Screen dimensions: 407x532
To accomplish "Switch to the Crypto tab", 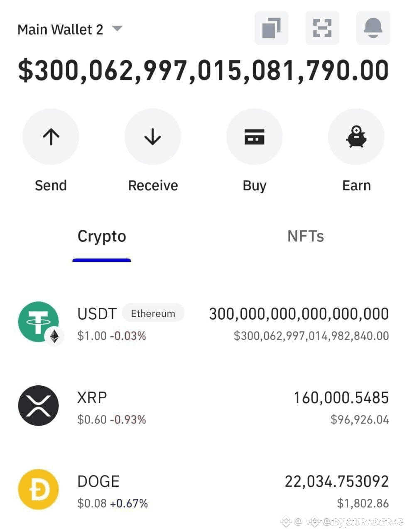I will [102, 236].
